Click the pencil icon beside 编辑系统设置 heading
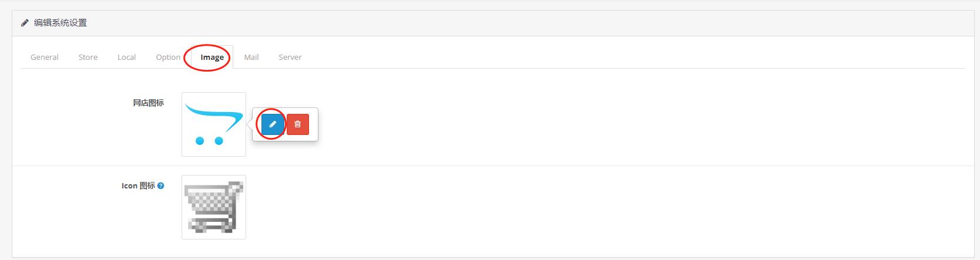Viewport: 980px width, 260px height. 25,23
